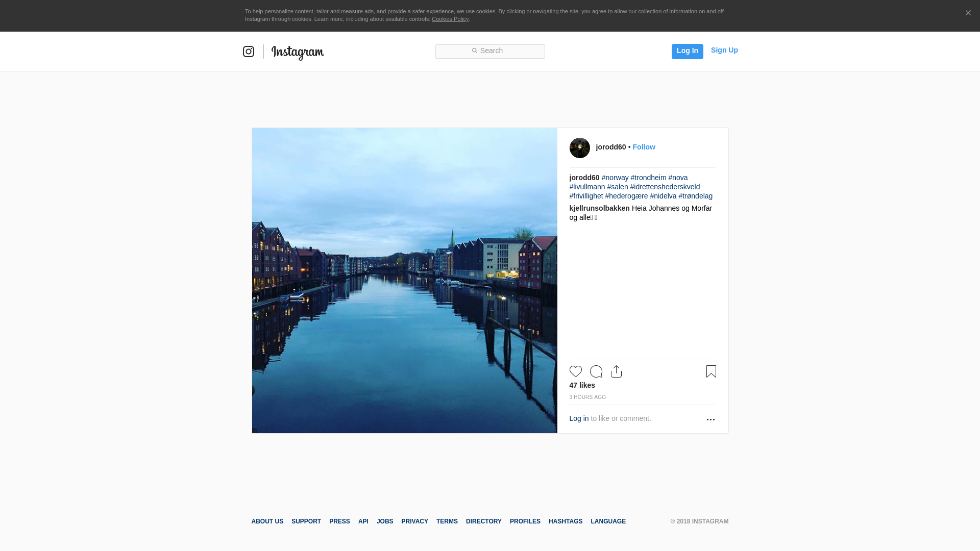This screenshot has width=980, height=551.
Task: Open the ABOUT US footer item
Action: coord(267,521)
